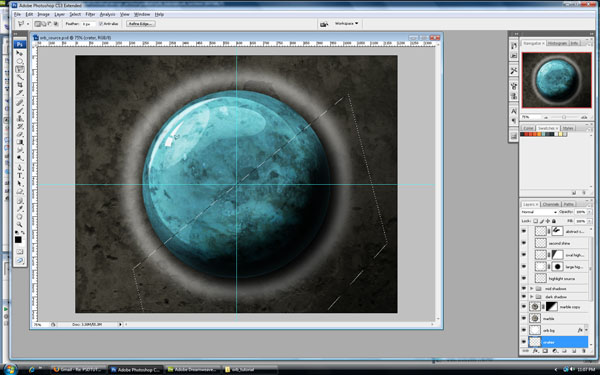Open the Workspace button menu
The image size is (600, 375).
[346, 24]
